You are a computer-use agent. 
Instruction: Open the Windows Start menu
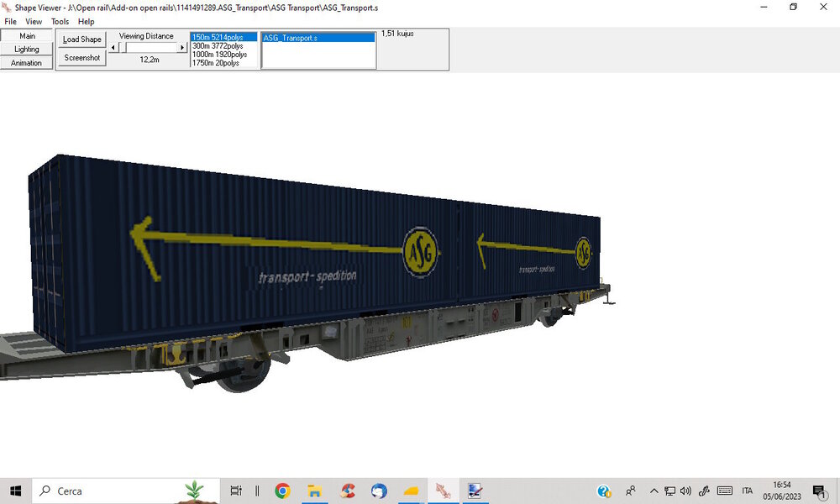(15, 491)
